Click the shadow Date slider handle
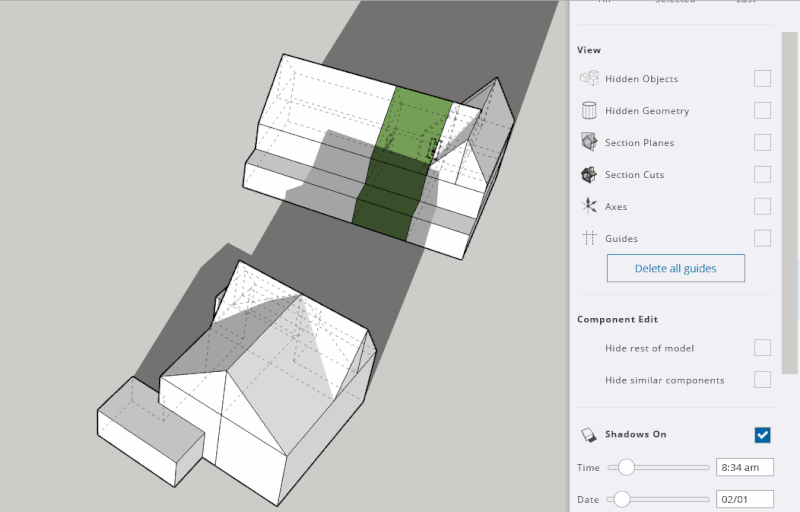The image size is (800, 512). point(621,499)
